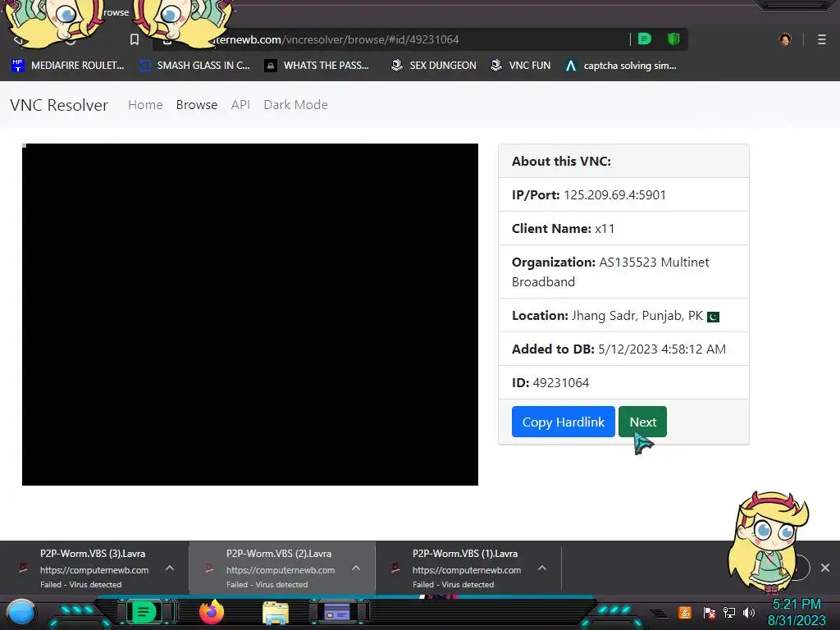Switch to the green chat app on taskbar
The width and height of the screenshot is (840, 630).
(144, 612)
